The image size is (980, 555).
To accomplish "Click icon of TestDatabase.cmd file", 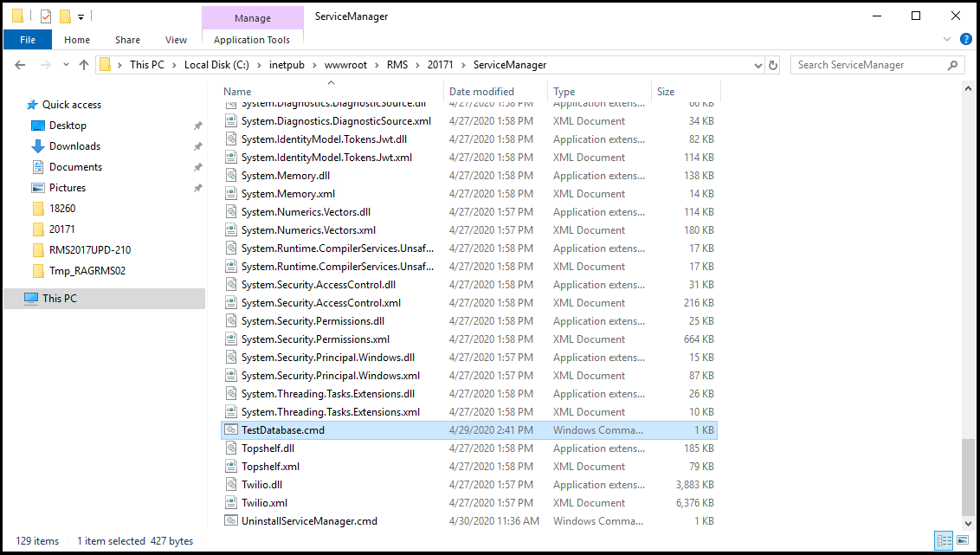I will point(231,430).
